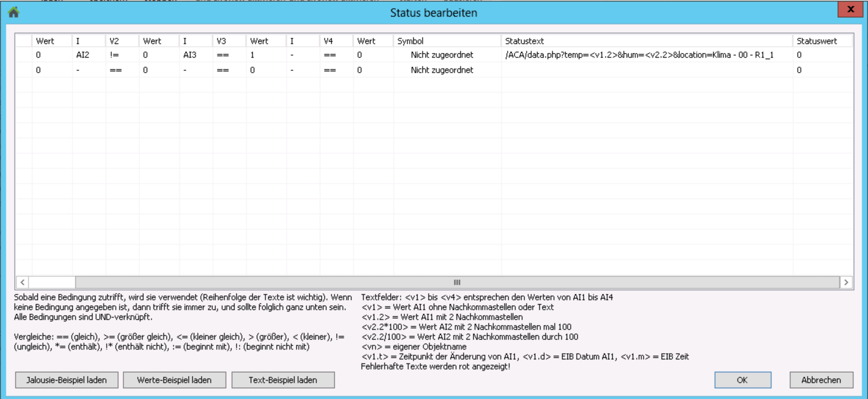Select the AI2 input cell in first row
The width and height of the screenshot is (868, 399).
tap(83, 55)
